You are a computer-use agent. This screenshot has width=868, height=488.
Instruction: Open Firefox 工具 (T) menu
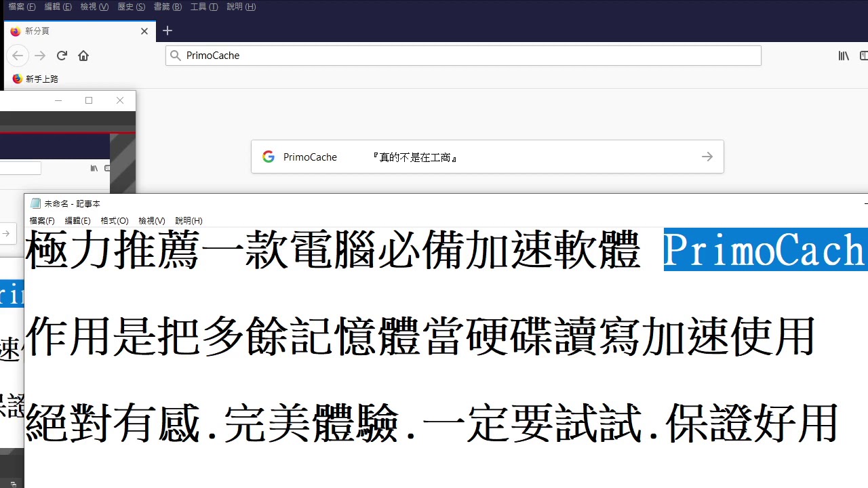(204, 7)
